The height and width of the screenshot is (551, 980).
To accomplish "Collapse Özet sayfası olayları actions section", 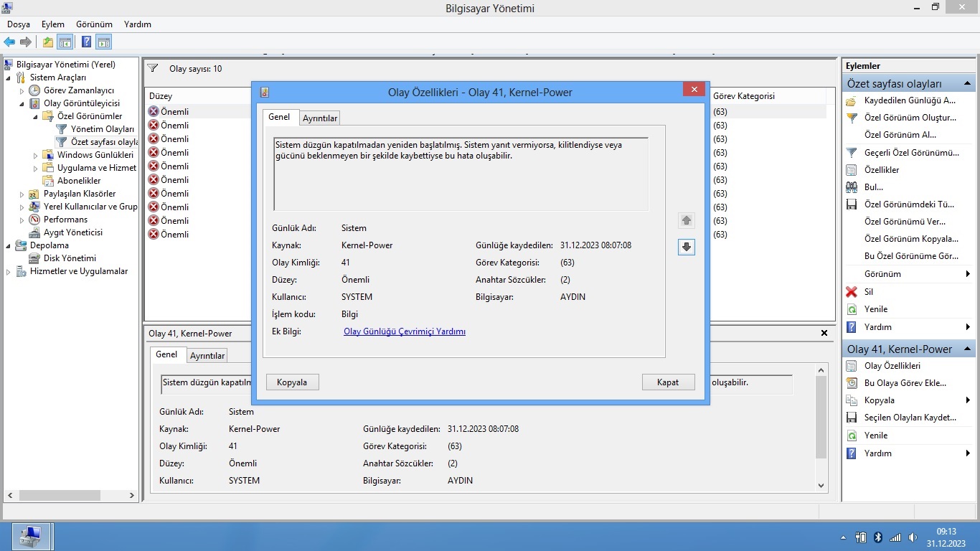I will 966,84.
